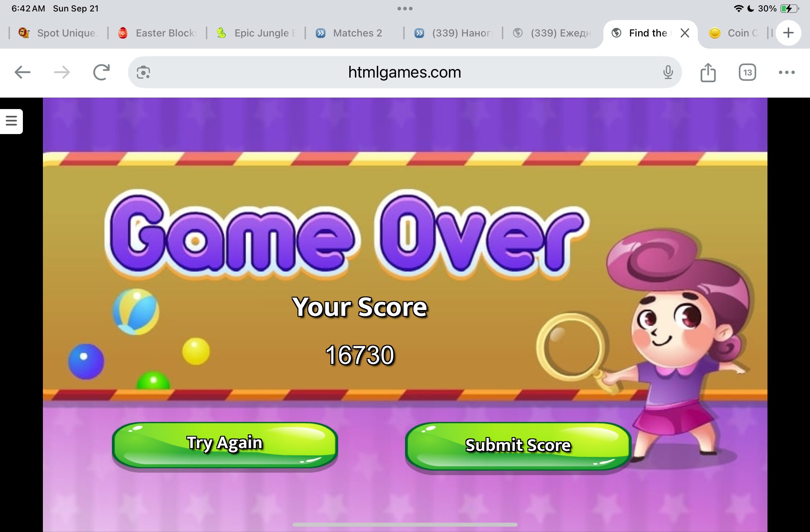Switch to Easter Blocks tab
Viewport: 810px width, 532px height.
pyautogui.click(x=158, y=33)
